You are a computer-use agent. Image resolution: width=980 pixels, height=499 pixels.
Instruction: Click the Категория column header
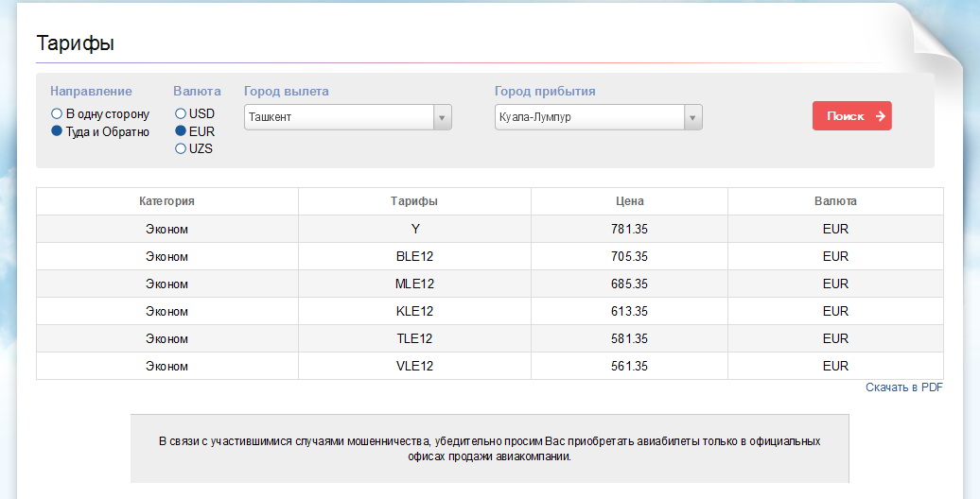166,201
